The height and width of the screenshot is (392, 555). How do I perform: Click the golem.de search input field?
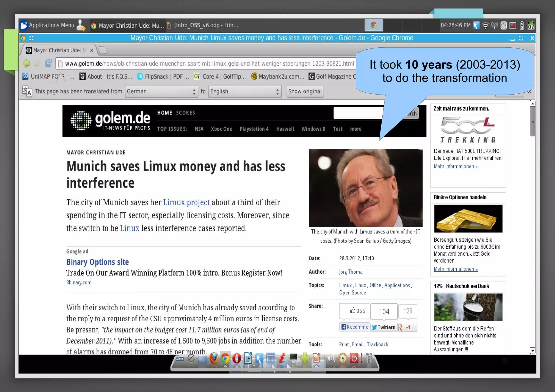coord(358,113)
